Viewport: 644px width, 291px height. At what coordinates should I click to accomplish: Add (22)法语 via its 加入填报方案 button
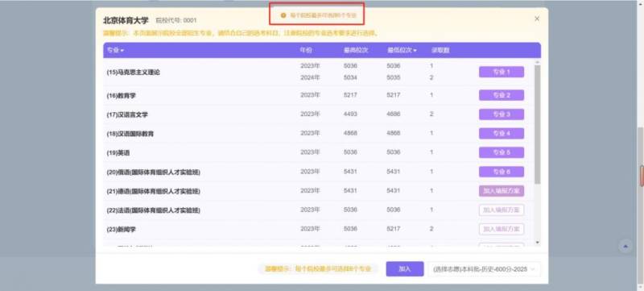point(501,210)
